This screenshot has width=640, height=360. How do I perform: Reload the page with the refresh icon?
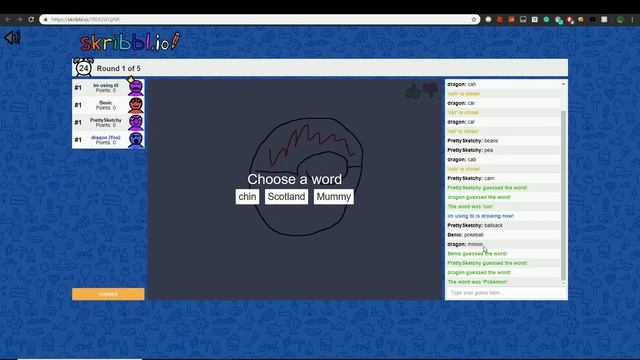(x=31, y=19)
